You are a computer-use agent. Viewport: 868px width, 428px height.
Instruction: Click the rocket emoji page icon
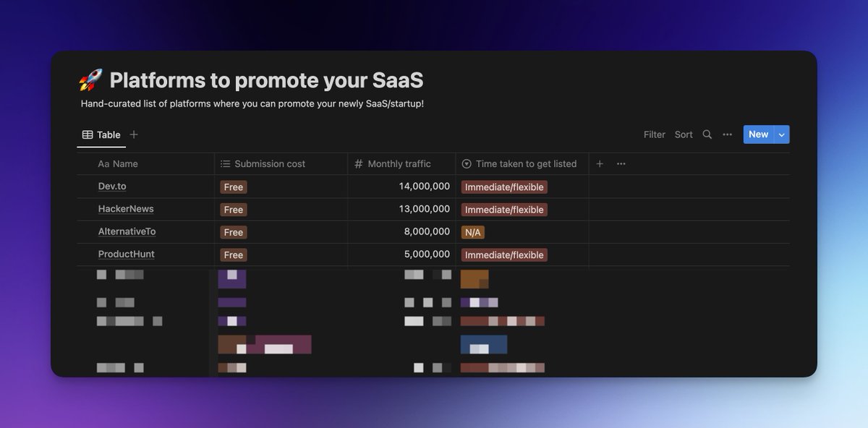click(x=90, y=80)
